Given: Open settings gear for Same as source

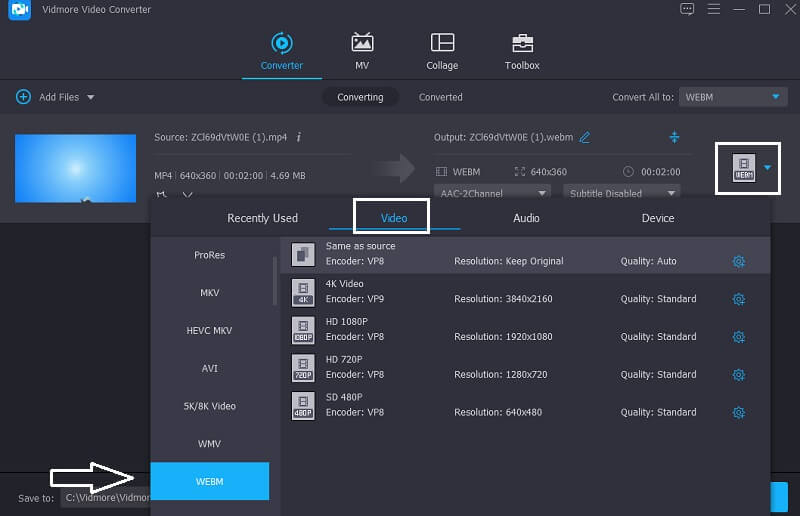Looking at the screenshot, I should [x=738, y=261].
